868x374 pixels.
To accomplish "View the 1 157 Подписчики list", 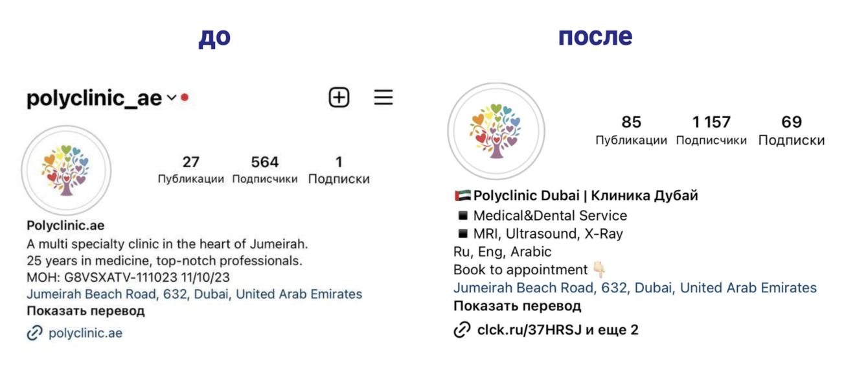I will (711, 130).
